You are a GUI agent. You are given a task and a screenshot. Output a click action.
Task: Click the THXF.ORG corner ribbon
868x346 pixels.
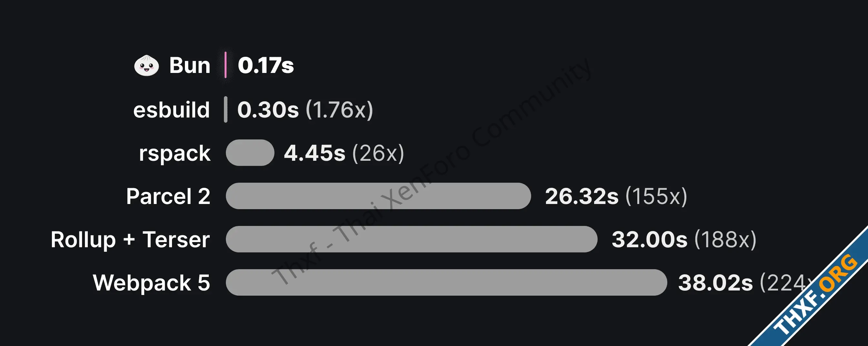coord(815,297)
